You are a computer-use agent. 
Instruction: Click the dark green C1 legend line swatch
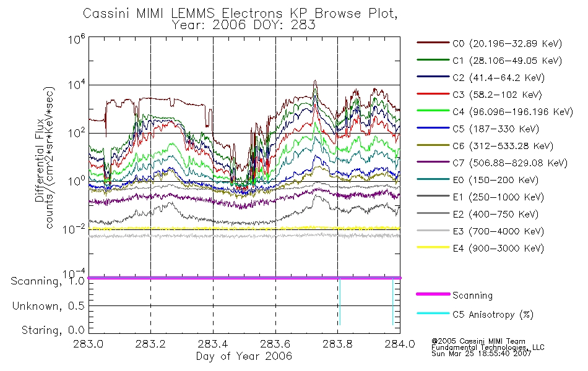click(x=433, y=59)
